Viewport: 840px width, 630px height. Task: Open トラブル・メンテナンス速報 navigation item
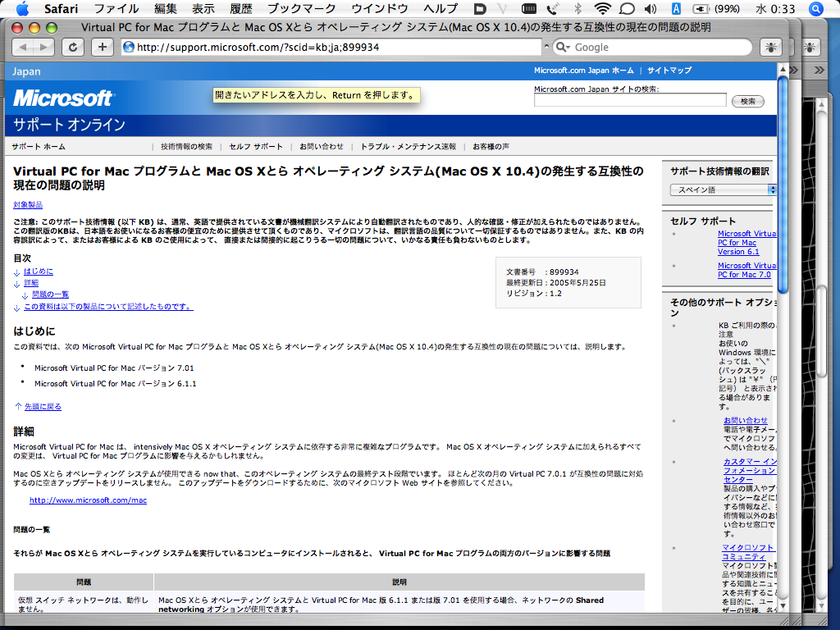coord(409,146)
